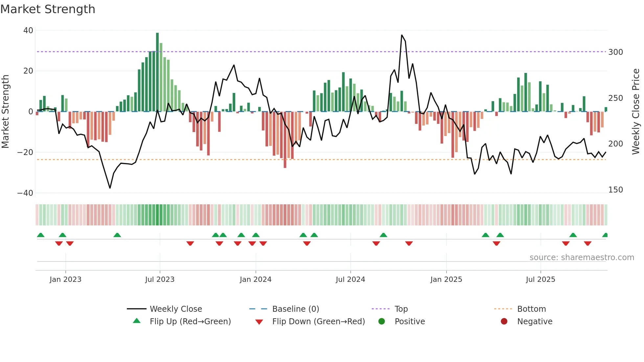The height and width of the screenshot is (362, 644).
Task: Click Flip Down red triangle legend icon
Action: pos(259,322)
